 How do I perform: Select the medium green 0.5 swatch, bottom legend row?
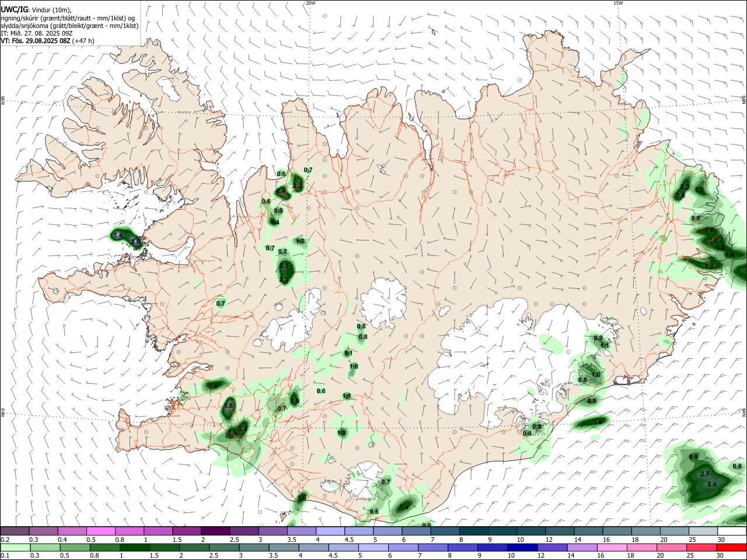pyautogui.click(x=75, y=548)
